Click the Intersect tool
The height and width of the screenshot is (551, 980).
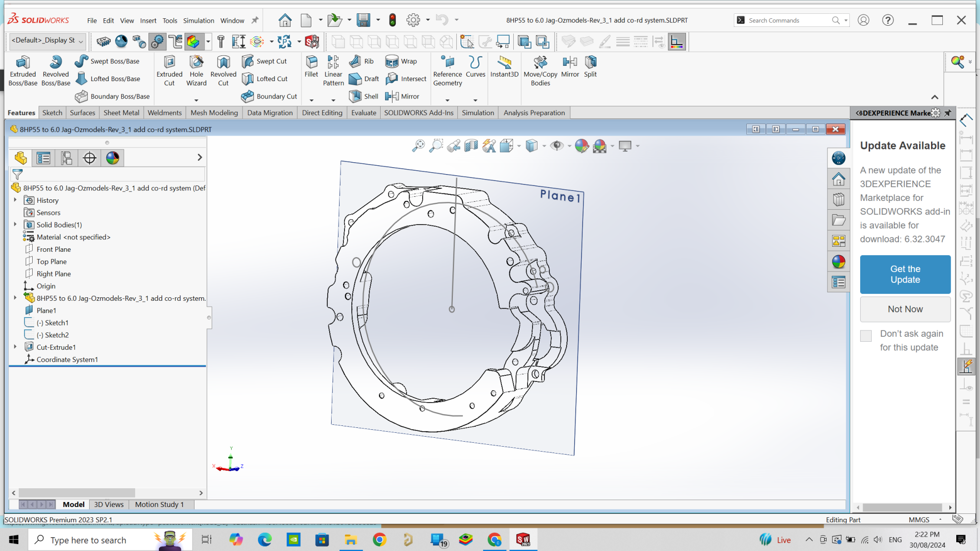click(406, 79)
